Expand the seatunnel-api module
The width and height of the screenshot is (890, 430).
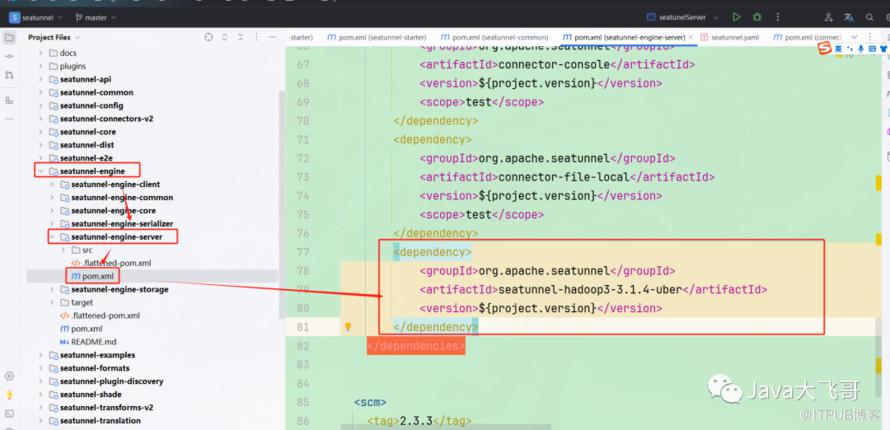pos(41,79)
